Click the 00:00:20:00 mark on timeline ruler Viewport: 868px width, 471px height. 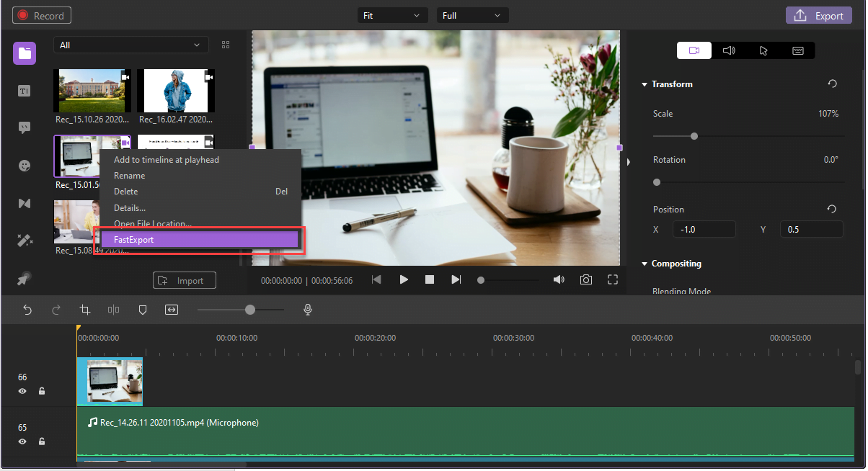click(x=375, y=338)
